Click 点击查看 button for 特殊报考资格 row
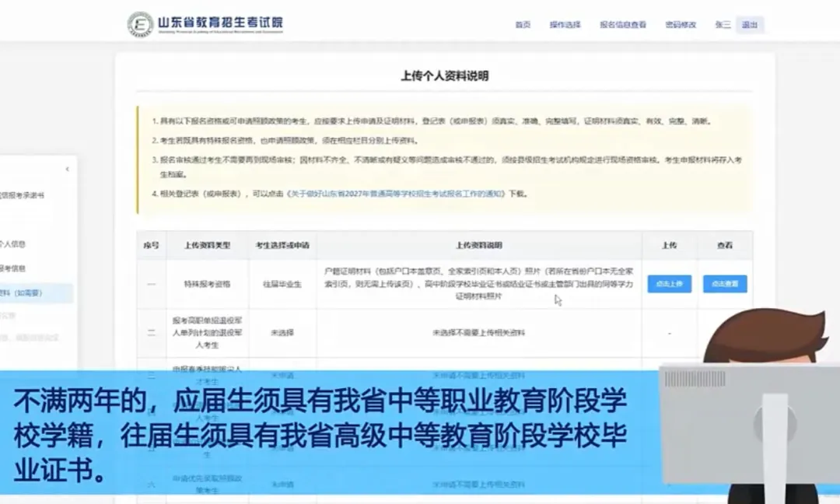Screen dimensions: 840x504 coord(725,284)
